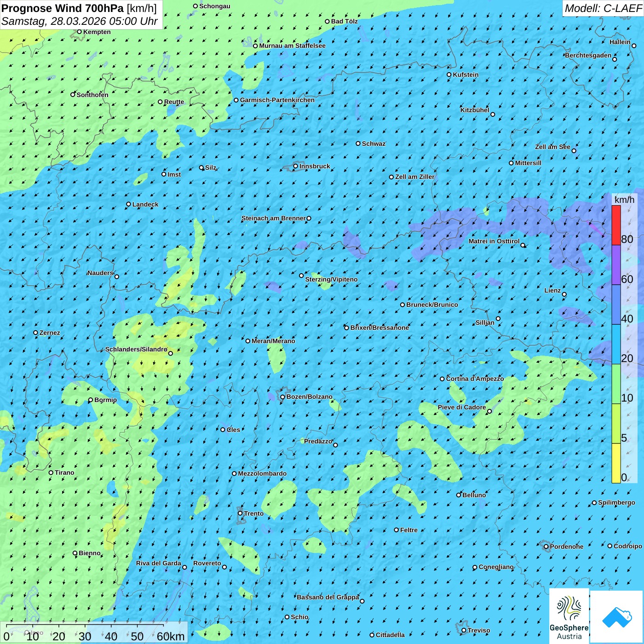Screen dimensions: 644x644
Task: Click the GeoSphere Austria logo
Action: [569, 616]
